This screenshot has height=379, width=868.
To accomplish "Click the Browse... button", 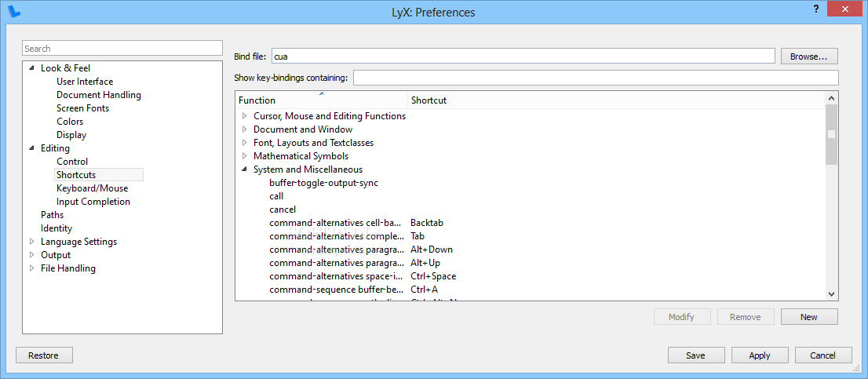I will 809,56.
